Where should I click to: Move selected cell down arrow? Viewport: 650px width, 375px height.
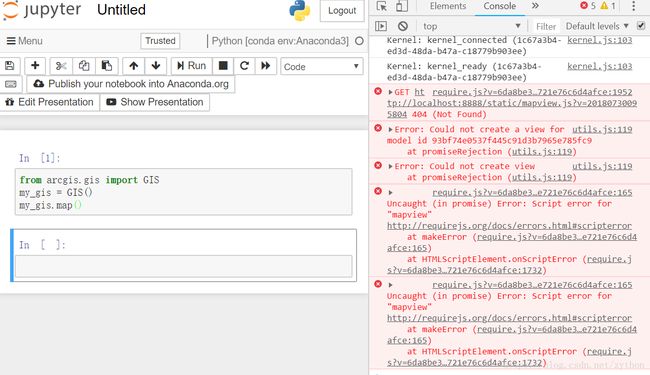pos(156,66)
